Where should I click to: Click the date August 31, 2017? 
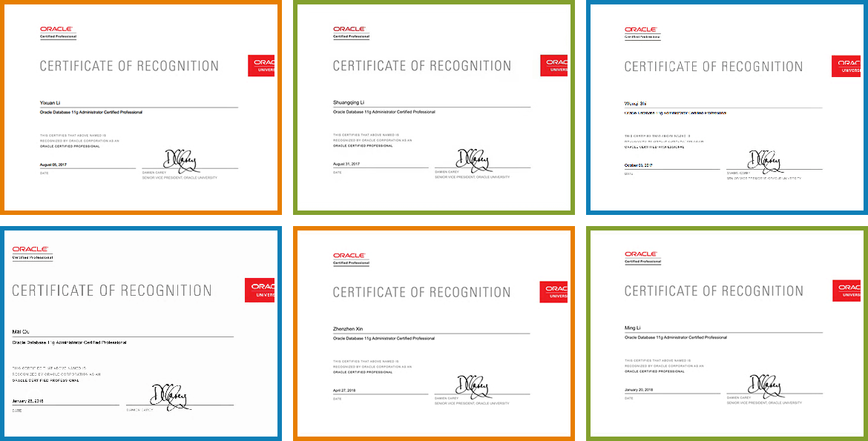(346, 164)
